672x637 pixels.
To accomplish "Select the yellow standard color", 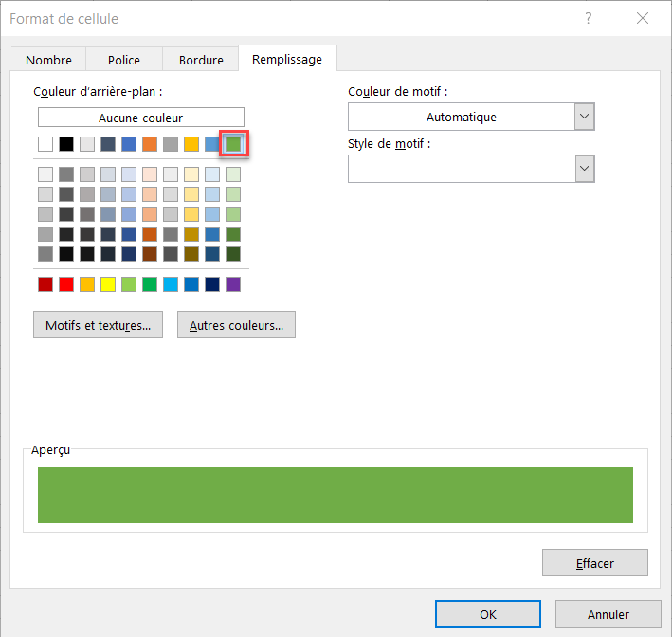I will 108,284.
